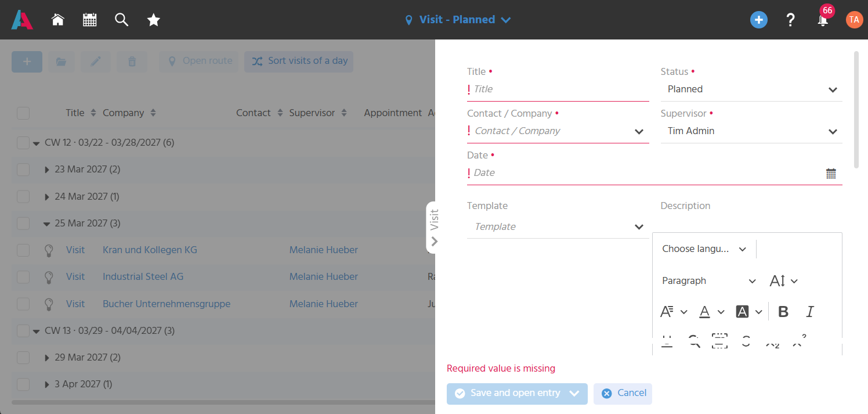Screen dimensions: 868x414
Task: Sort by Company column header
Action: click(x=129, y=113)
